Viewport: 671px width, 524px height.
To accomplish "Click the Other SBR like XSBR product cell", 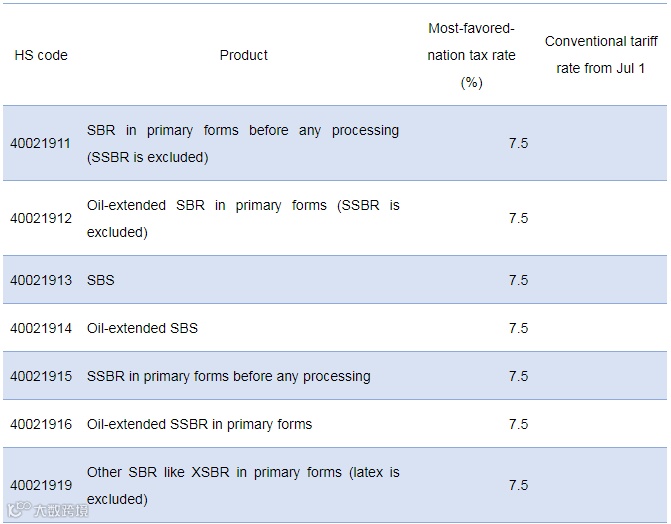I will tap(243, 485).
